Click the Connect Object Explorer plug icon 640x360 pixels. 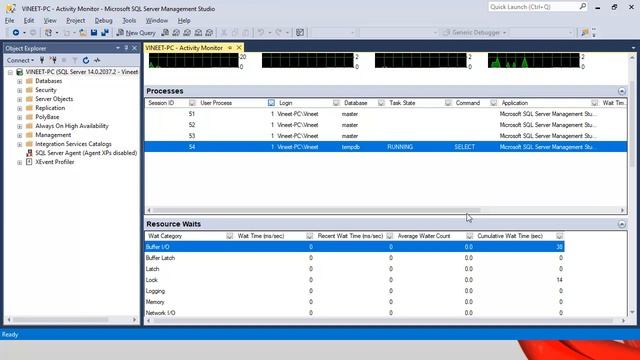[x=42, y=60]
